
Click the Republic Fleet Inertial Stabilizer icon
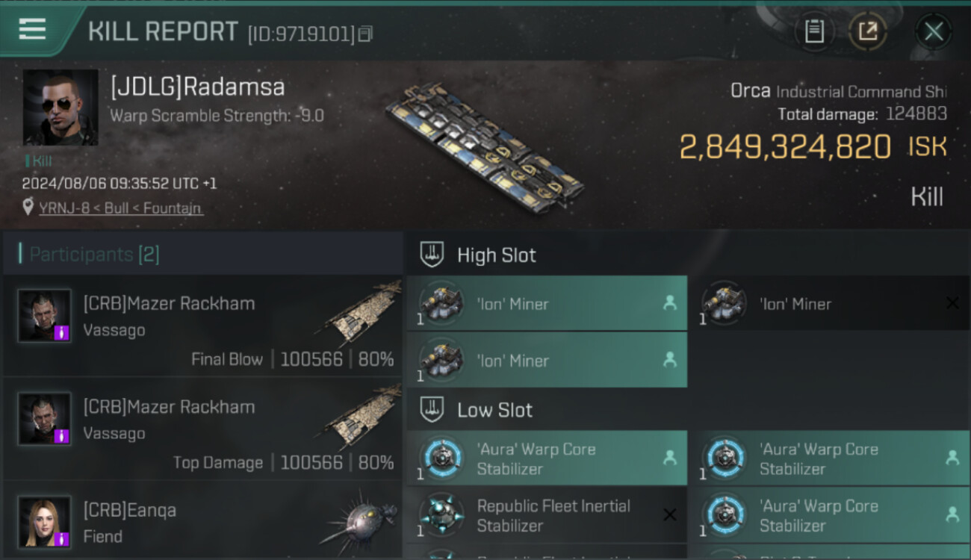(441, 515)
